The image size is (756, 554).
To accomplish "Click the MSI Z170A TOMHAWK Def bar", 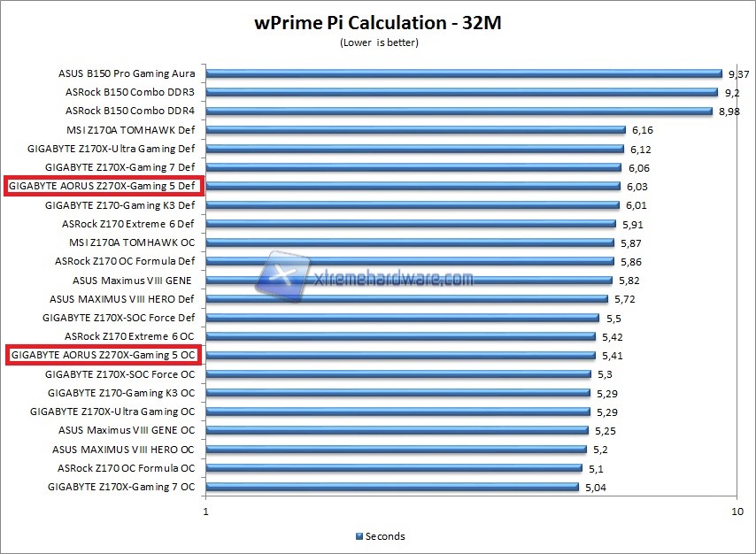I will click(x=416, y=129).
